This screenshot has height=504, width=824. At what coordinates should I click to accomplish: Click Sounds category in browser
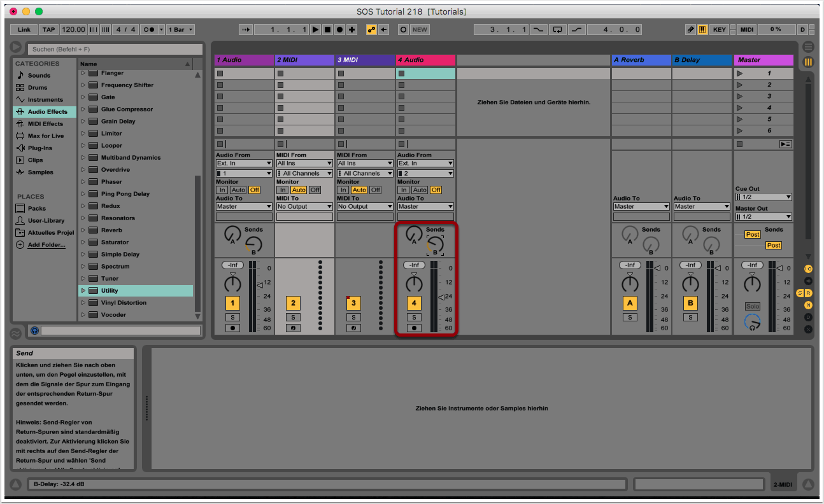39,76
